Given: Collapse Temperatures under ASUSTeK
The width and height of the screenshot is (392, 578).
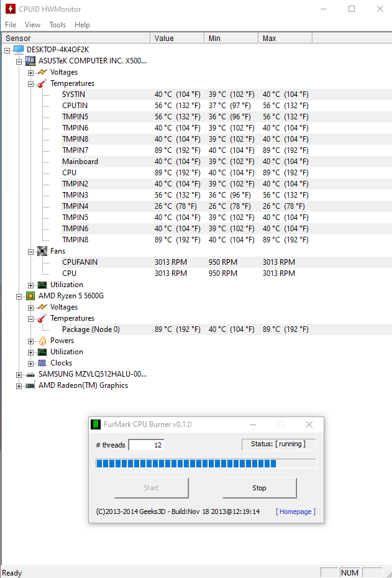Looking at the screenshot, I should click(x=31, y=84).
